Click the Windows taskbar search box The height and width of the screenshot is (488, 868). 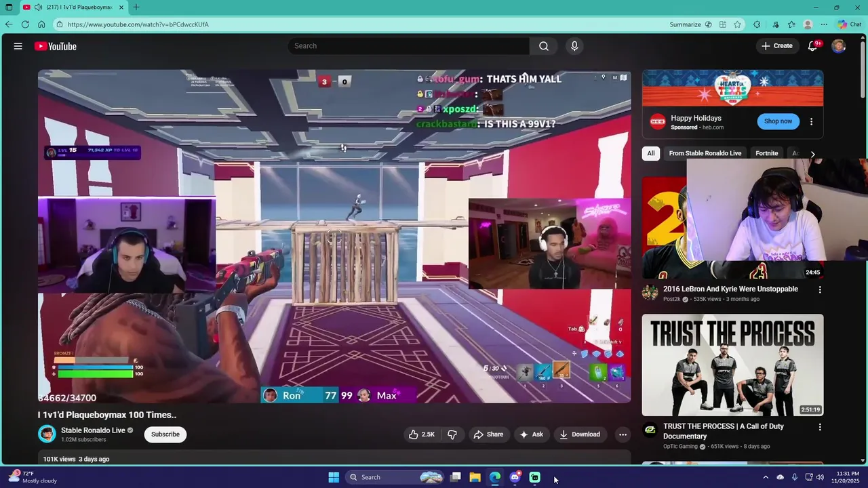click(x=395, y=477)
